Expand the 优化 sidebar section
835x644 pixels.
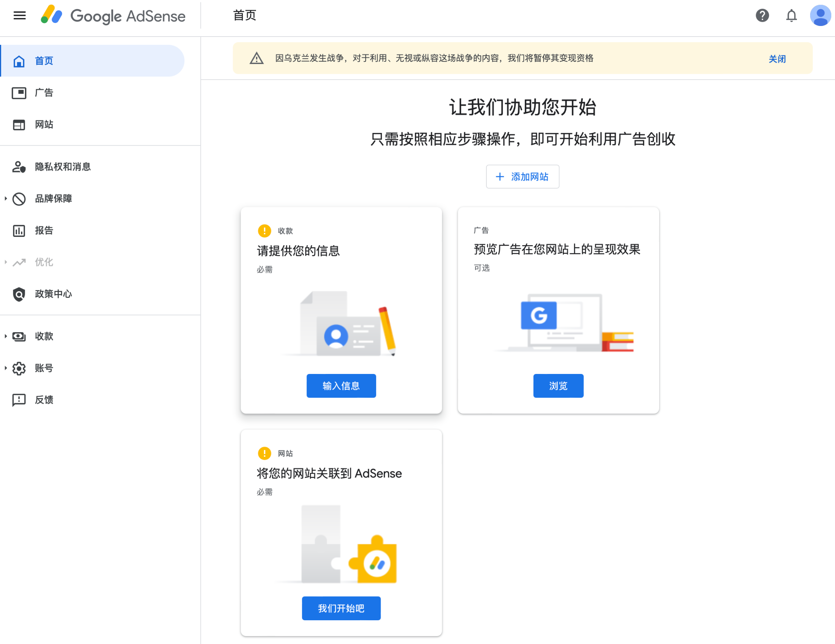coord(6,262)
